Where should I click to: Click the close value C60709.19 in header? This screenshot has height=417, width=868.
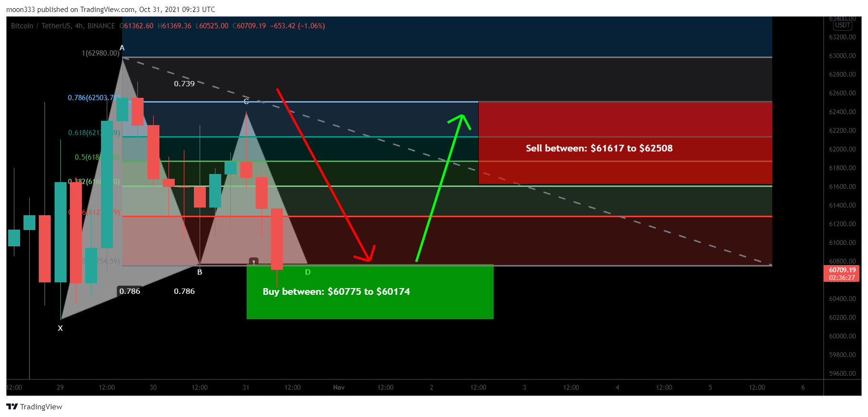point(249,26)
